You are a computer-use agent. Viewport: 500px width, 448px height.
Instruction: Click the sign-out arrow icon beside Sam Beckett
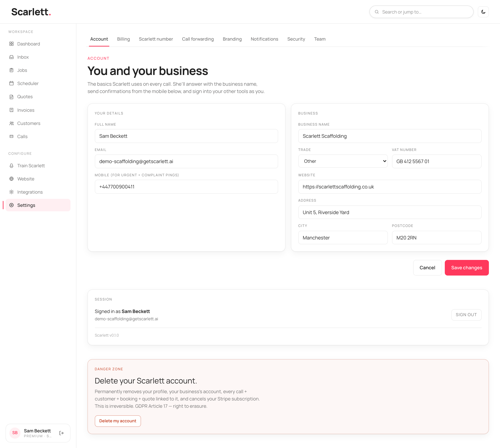click(x=62, y=433)
